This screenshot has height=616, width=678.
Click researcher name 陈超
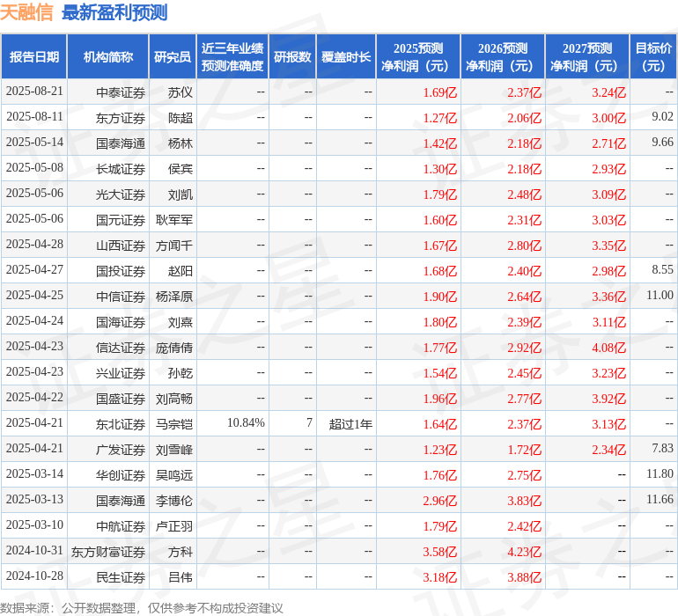point(181,118)
